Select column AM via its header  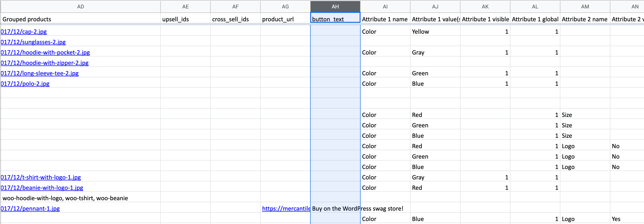click(x=585, y=6)
